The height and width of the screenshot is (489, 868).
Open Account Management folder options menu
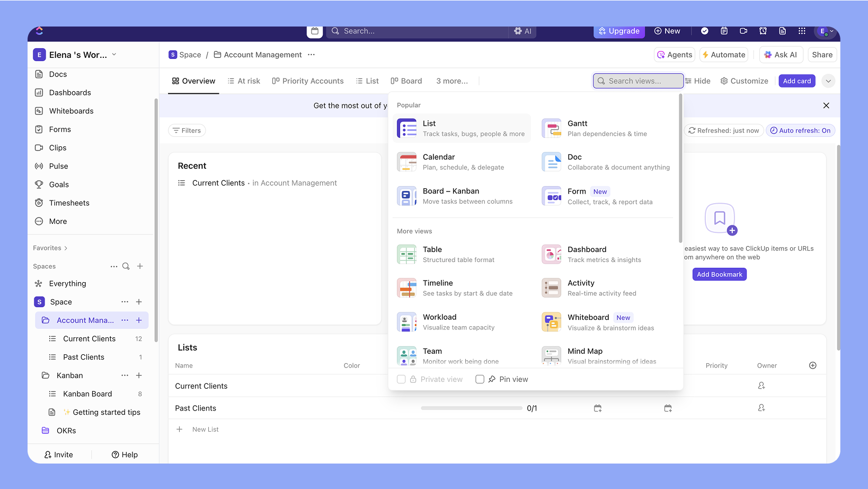click(x=125, y=320)
